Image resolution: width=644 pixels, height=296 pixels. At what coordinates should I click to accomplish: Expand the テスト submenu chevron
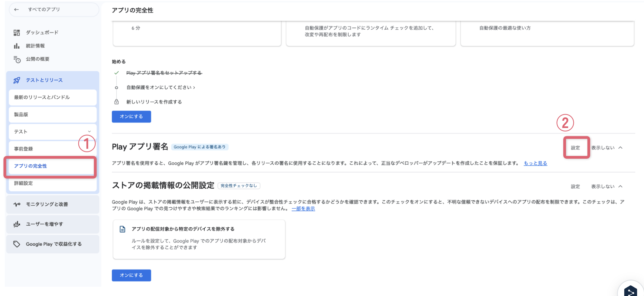click(89, 131)
